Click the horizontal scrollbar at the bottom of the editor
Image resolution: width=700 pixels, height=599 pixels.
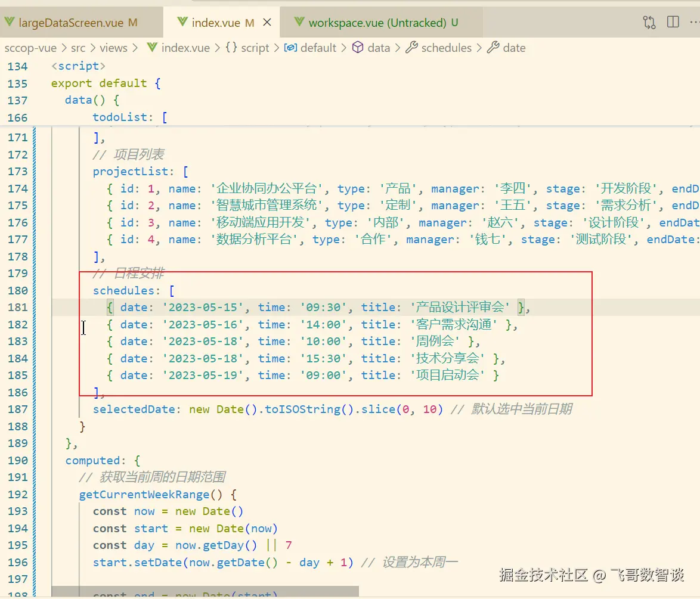pos(205,591)
